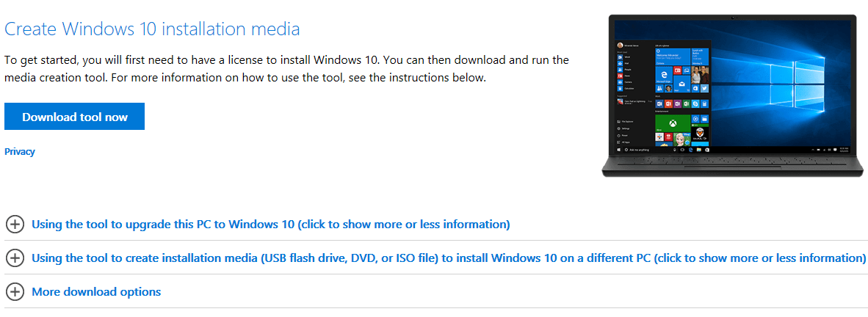This screenshot has width=868, height=317.
Task: Click the green Xbox tile on laptop screen
Action: pos(673,123)
